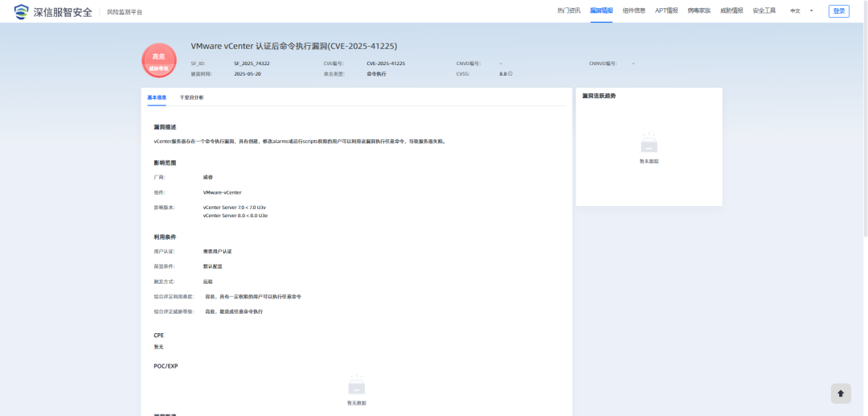Viewport: 868px width, 416px height.
Task: Click the POC/EXP section heading
Action: (x=166, y=366)
